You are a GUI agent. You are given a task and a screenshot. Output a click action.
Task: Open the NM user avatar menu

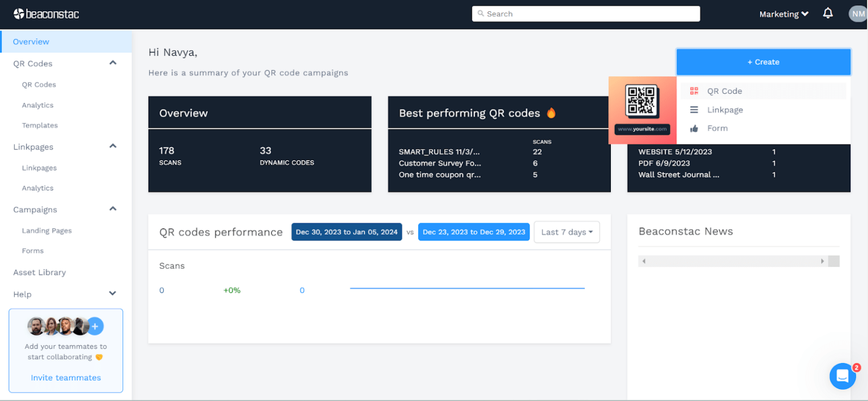(x=857, y=14)
